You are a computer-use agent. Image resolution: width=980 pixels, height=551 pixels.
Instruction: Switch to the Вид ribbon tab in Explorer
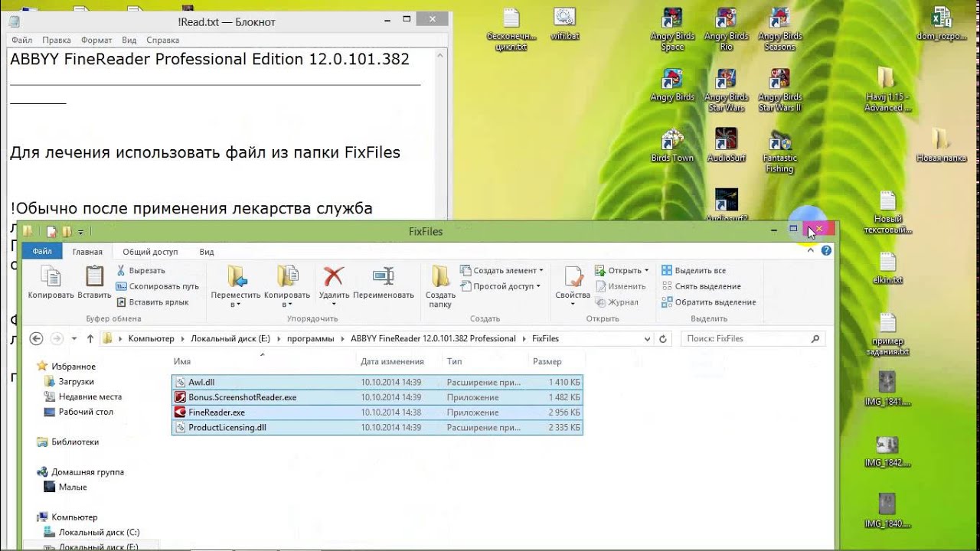207,251
